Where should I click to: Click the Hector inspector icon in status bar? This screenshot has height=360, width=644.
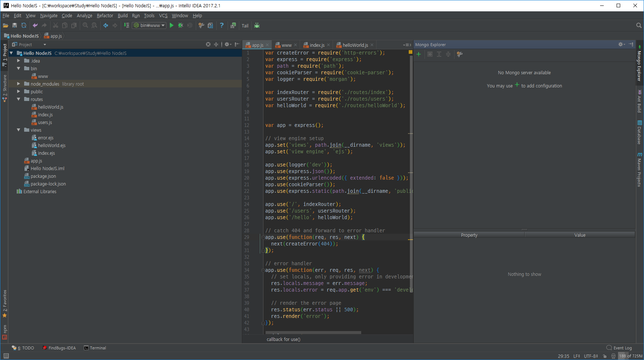[614, 356]
